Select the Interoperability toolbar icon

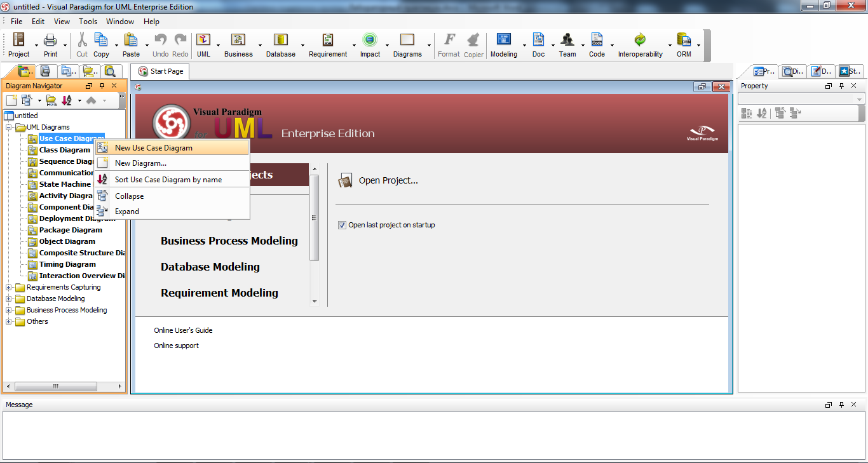tap(640, 40)
